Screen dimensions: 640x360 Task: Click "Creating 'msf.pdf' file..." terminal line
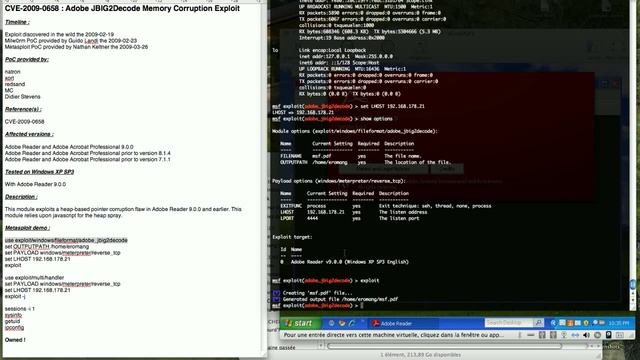[x=318, y=293]
